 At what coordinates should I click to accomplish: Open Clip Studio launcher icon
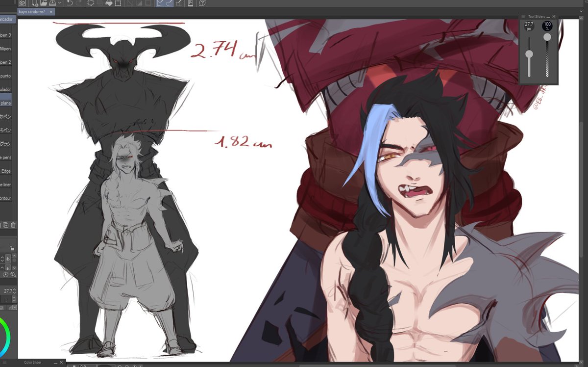click(x=23, y=3)
